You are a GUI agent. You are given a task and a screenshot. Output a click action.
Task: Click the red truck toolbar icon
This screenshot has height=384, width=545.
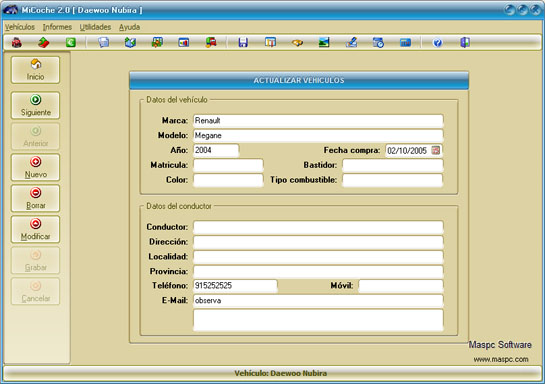click(211, 43)
